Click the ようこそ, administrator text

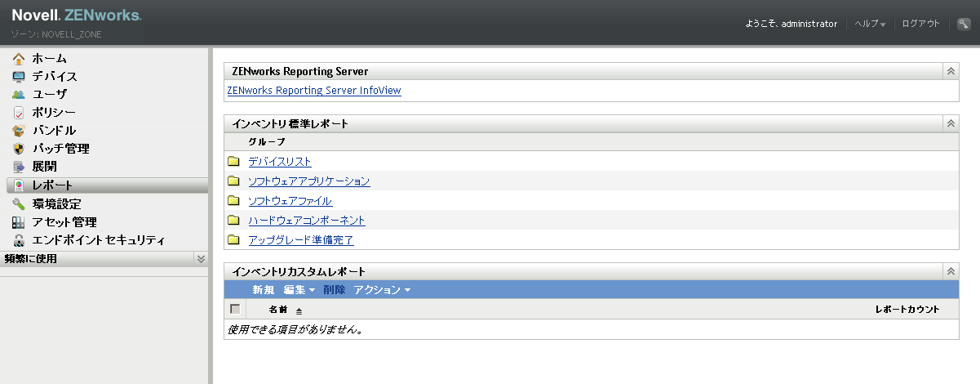point(792,25)
